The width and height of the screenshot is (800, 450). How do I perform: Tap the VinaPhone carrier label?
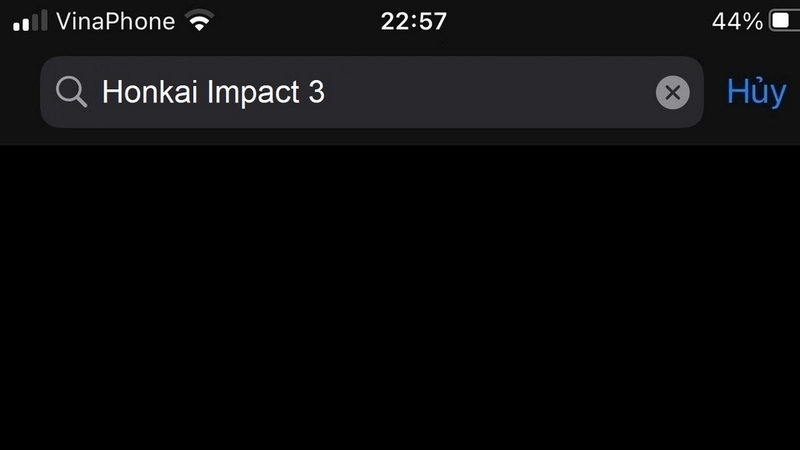click(x=115, y=21)
